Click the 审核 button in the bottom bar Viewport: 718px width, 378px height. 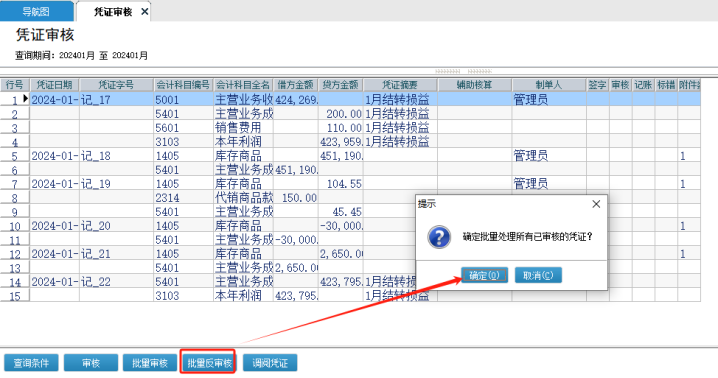(91, 363)
